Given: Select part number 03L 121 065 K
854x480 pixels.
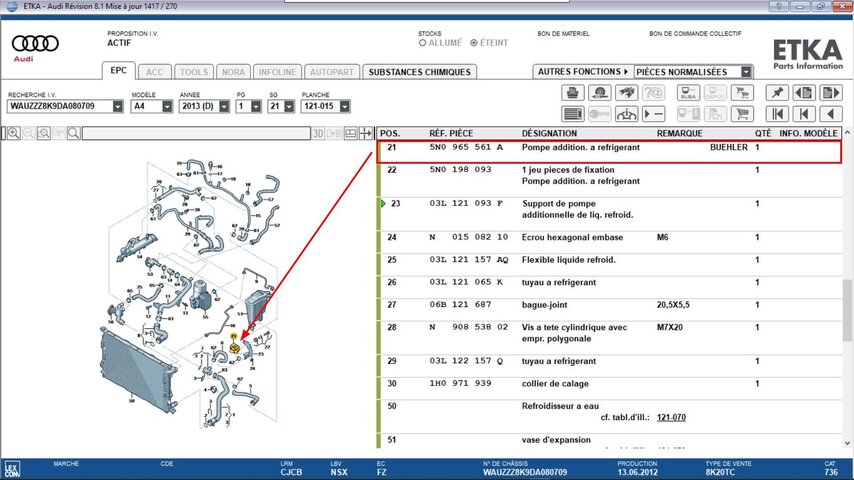Looking at the screenshot, I should click(x=466, y=282).
